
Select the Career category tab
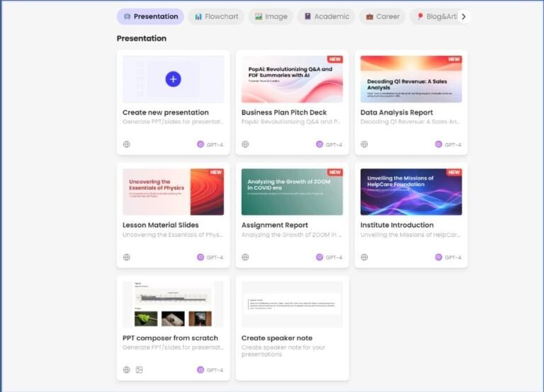382,16
